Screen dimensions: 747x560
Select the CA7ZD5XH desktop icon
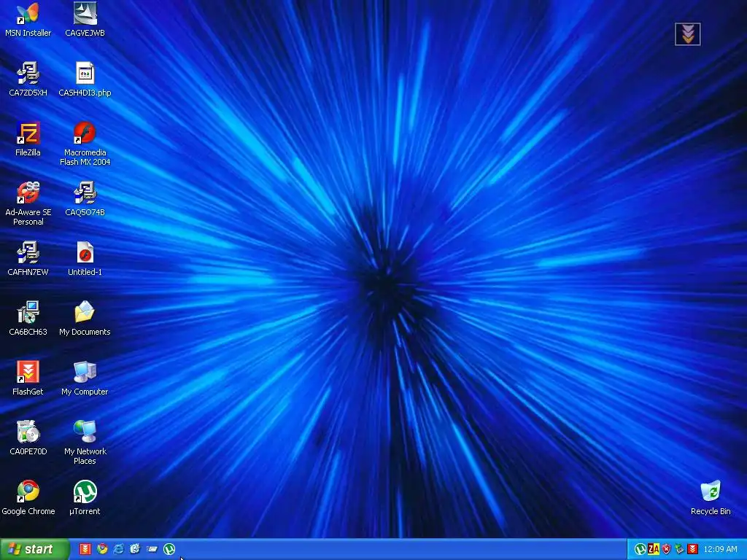pyautogui.click(x=28, y=79)
